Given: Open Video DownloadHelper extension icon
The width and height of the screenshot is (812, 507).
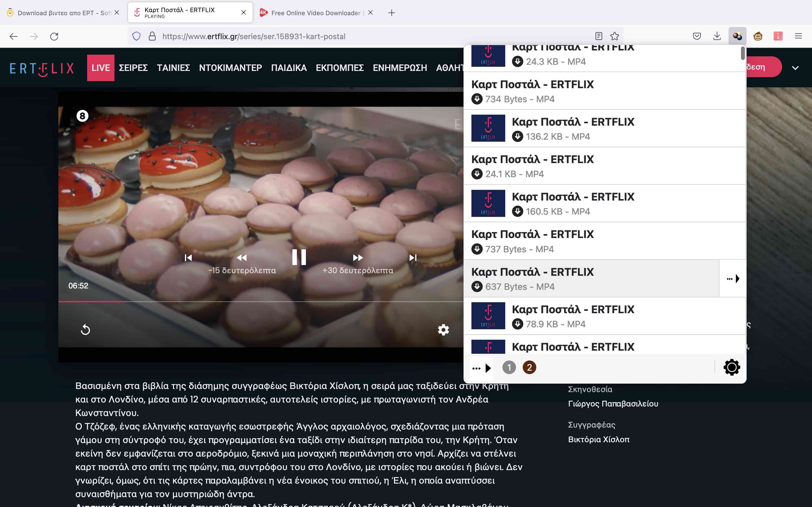Looking at the screenshot, I should (737, 36).
